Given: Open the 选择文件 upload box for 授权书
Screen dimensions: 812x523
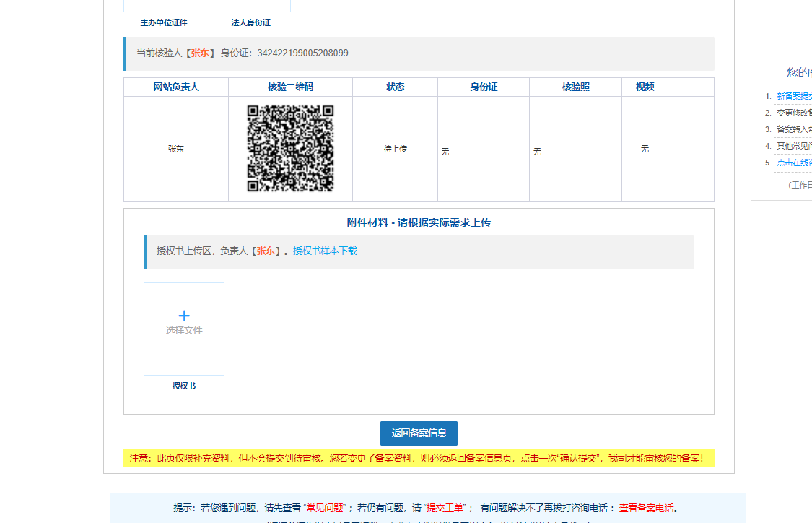Looking at the screenshot, I should click(x=184, y=329).
